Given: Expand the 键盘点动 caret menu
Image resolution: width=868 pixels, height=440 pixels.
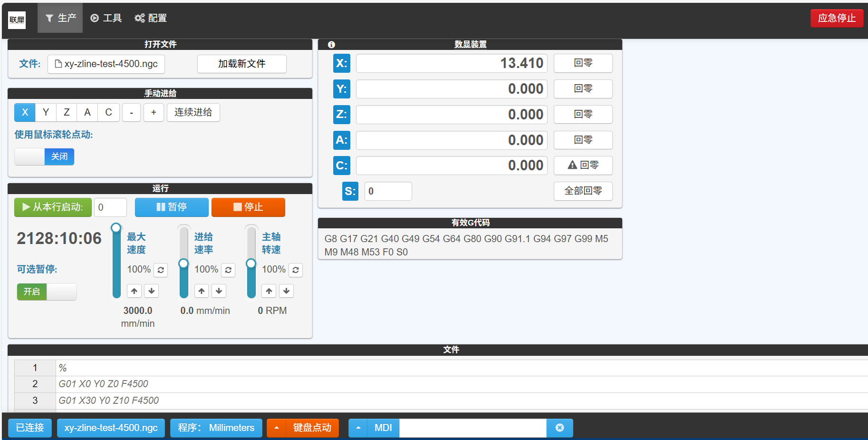Looking at the screenshot, I should click(x=277, y=428).
